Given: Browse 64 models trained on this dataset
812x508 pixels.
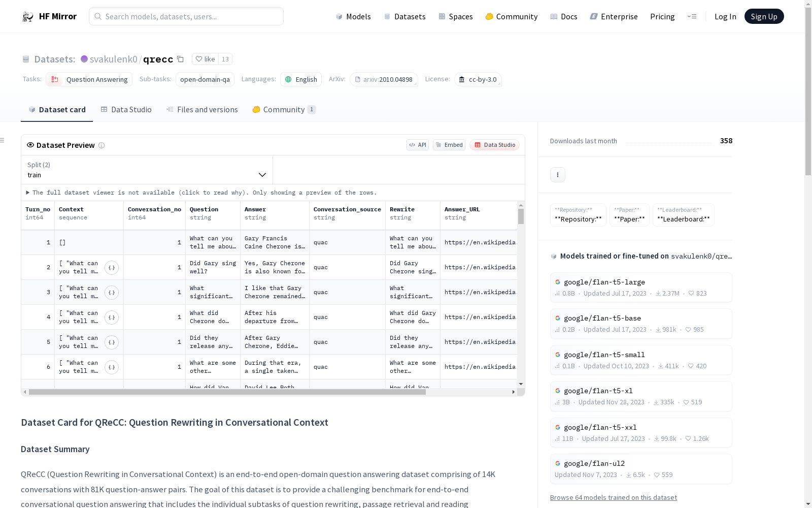Looking at the screenshot, I should pyautogui.click(x=614, y=497).
